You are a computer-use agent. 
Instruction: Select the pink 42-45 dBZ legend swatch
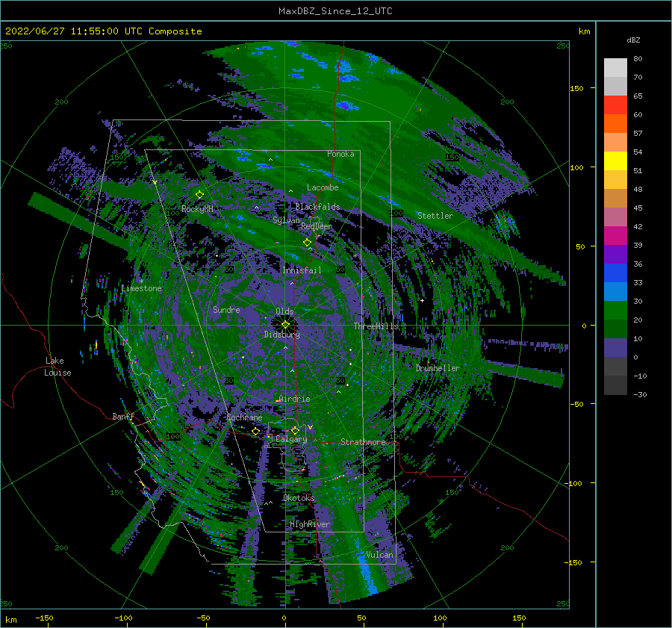tap(615, 217)
